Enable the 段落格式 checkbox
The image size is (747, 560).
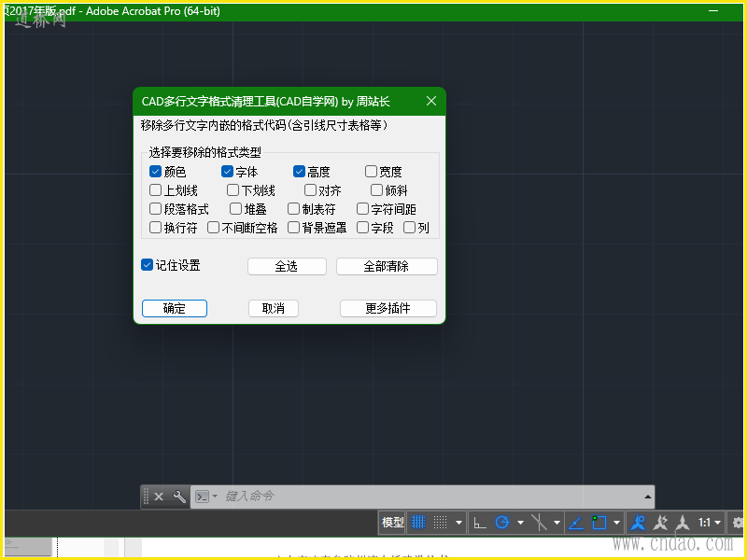pos(155,208)
